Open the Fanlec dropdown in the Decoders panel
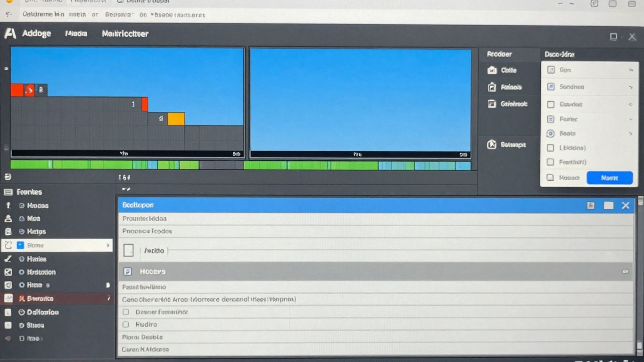This screenshot has width=644, height=362. click(631, 119)
